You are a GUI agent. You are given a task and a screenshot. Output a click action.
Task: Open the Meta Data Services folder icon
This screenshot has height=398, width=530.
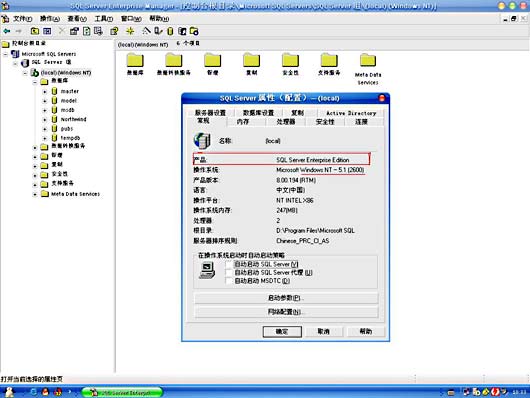click(x=368, y=60)
